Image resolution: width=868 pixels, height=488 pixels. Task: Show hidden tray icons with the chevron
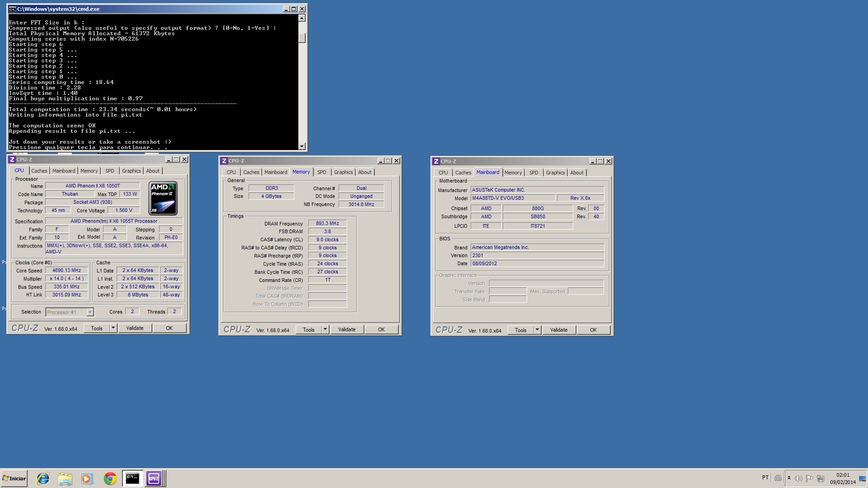pos(789,478)
